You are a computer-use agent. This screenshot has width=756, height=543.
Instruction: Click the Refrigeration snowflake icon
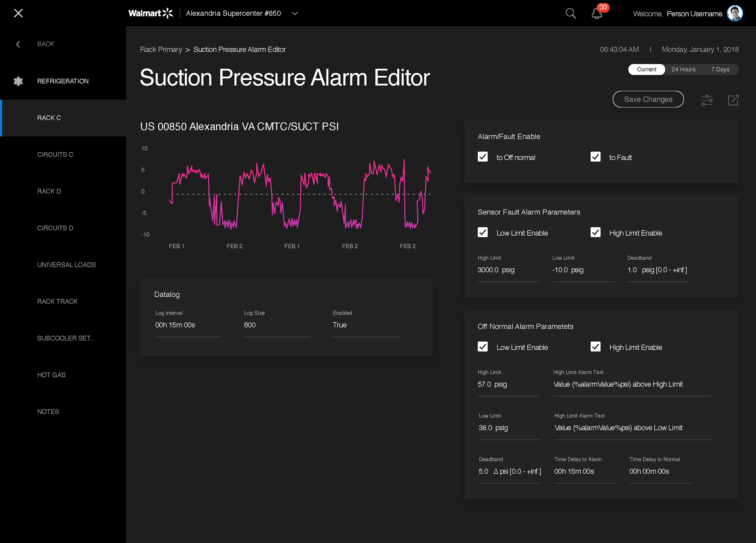[18, 81]
